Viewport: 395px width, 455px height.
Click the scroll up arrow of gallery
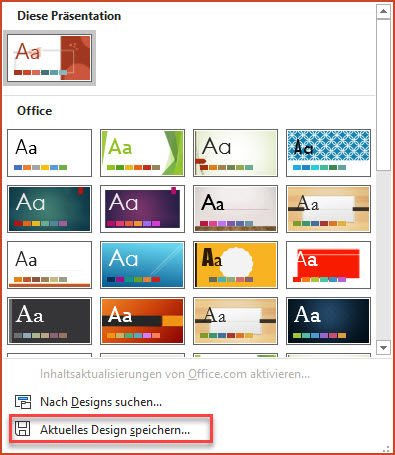coord(383,12)
